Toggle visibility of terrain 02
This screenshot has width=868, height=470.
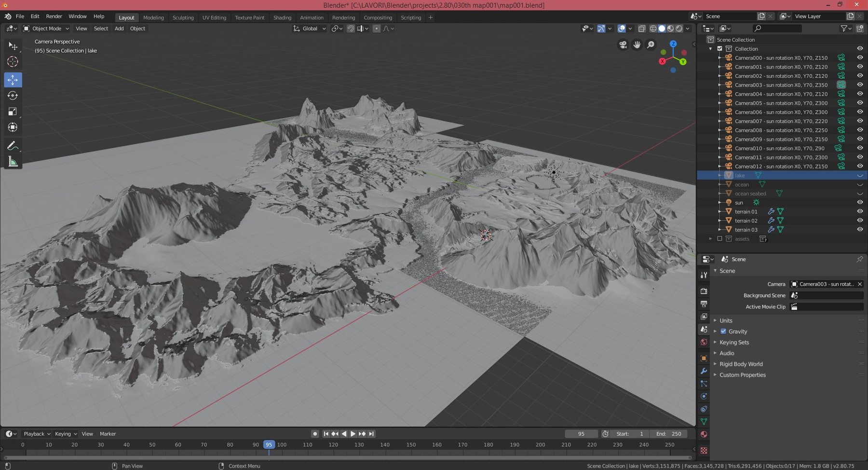pyautogui.click(x=860, y=221)
